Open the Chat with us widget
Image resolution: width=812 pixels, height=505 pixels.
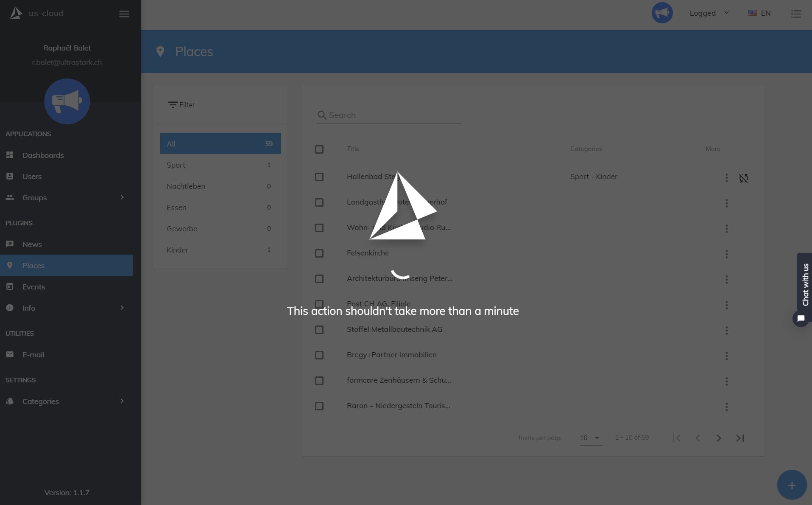pyautogui.click(x=801, y=319)
